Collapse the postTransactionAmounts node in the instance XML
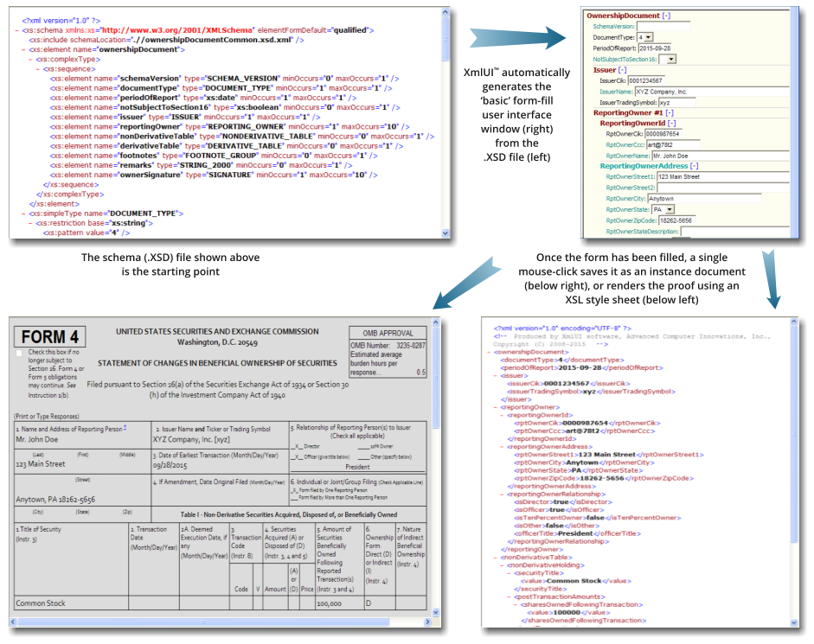 (510, 597)
